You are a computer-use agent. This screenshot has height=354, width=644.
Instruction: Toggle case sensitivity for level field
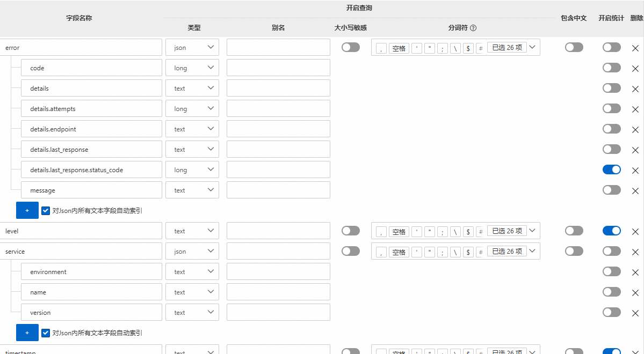click(x=350, y=231)
